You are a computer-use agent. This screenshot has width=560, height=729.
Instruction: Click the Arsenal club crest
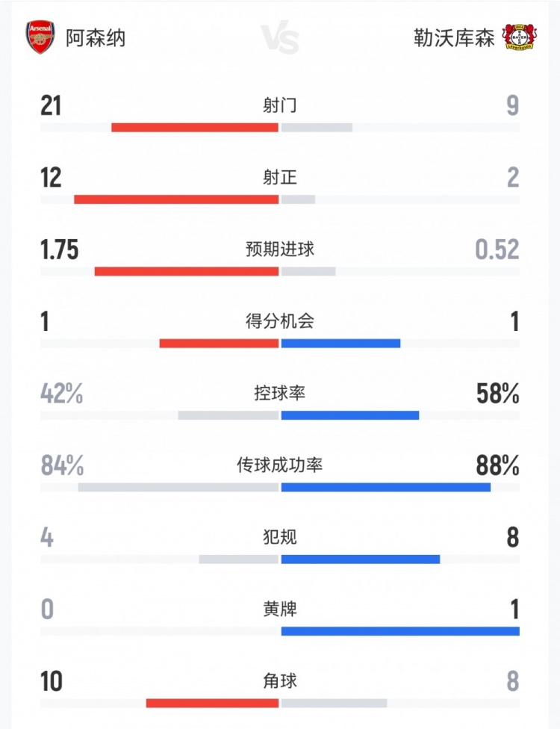pyautogui.click(x=41, y=37)
